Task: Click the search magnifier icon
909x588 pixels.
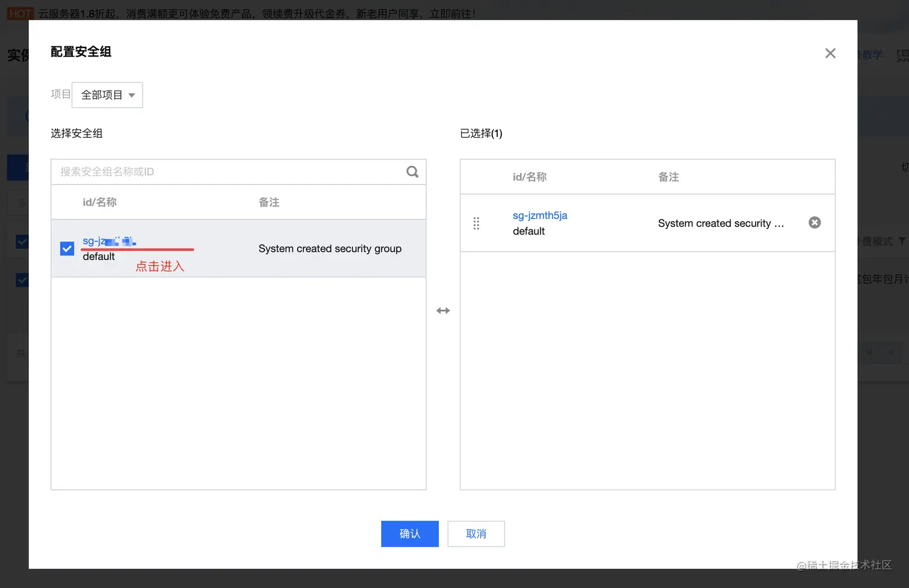Action: [412, 172]
